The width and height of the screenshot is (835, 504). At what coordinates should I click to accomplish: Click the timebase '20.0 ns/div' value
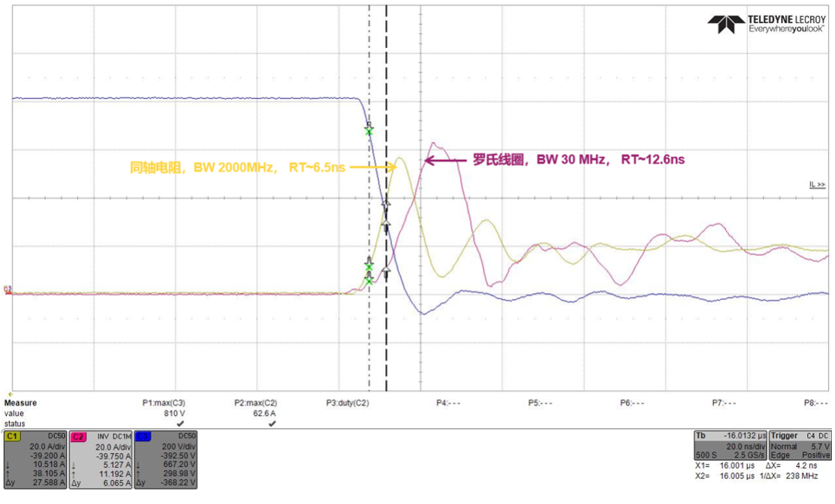[747, 447]
